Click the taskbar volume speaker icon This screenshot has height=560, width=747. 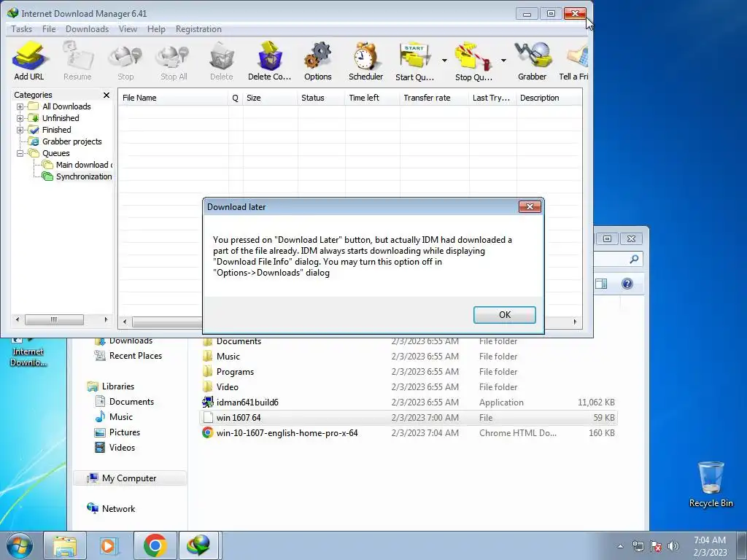point(673,546)
